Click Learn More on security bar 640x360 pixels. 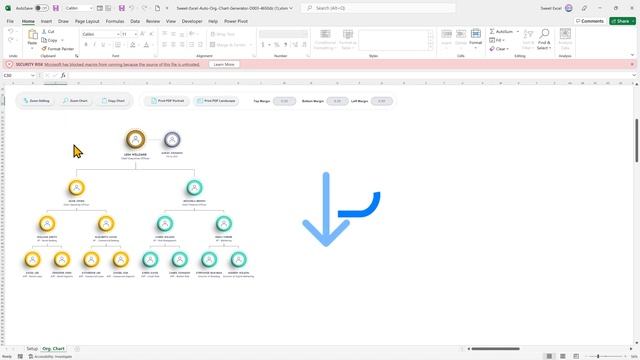(x=224, y=64)
